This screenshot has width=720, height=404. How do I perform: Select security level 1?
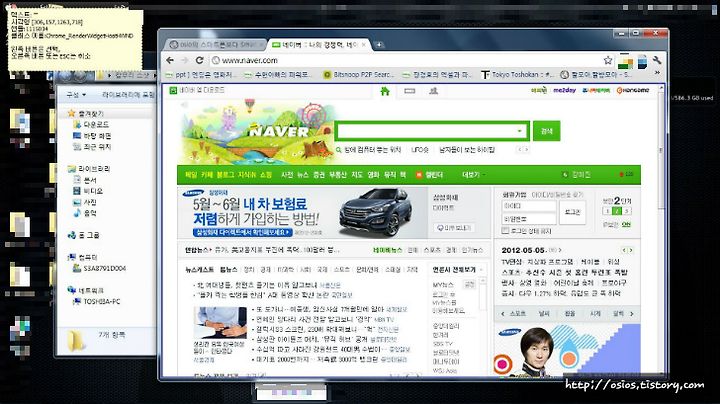coord(607,211)
